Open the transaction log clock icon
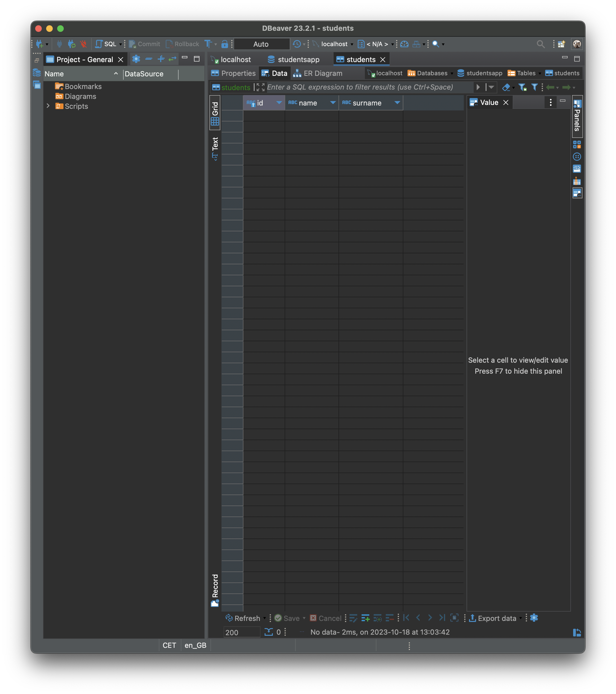Image resolution: width=616 pixels, height=694 pixels. [x=297, y=44]
